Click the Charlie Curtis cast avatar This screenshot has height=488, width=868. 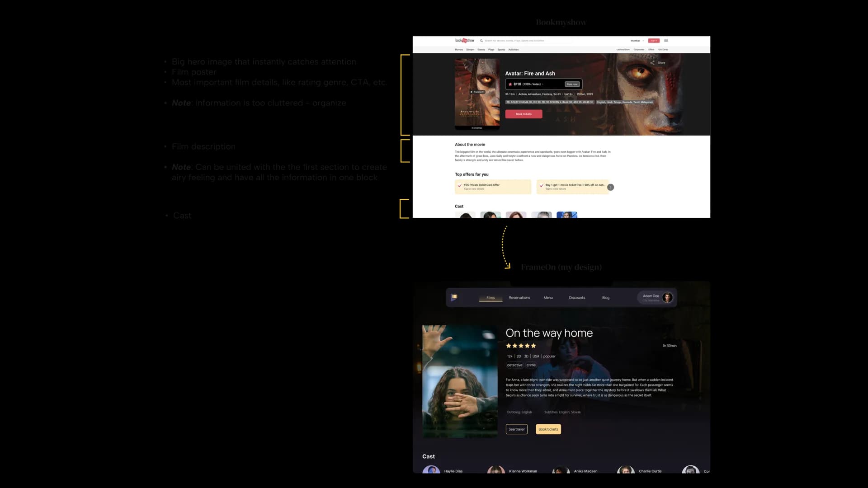coord(626,470)
